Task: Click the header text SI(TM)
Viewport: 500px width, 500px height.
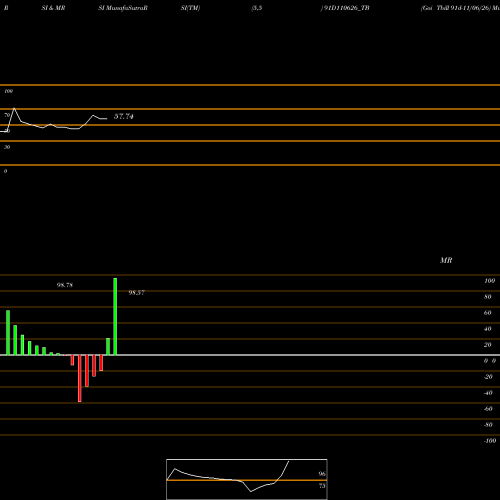Action: pos(190,8)
